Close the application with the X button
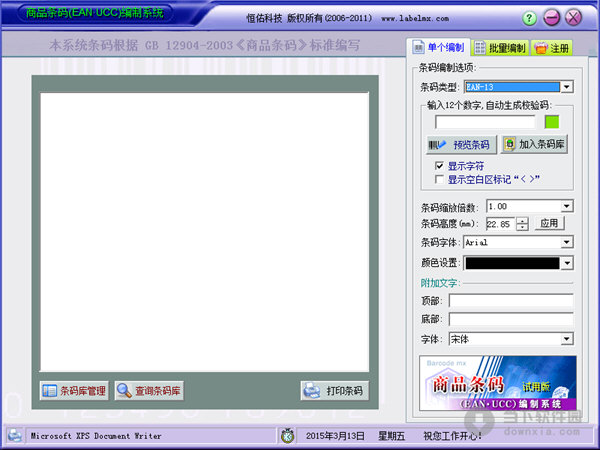The height and width of the screenshot is (450, 600). tap(573, 18)
